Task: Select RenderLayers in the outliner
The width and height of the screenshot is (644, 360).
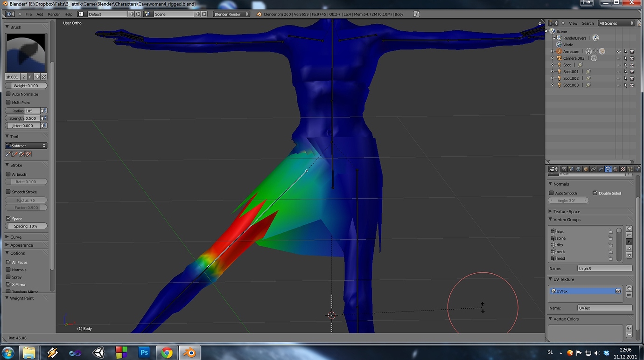Action: (x=574, y=38)
